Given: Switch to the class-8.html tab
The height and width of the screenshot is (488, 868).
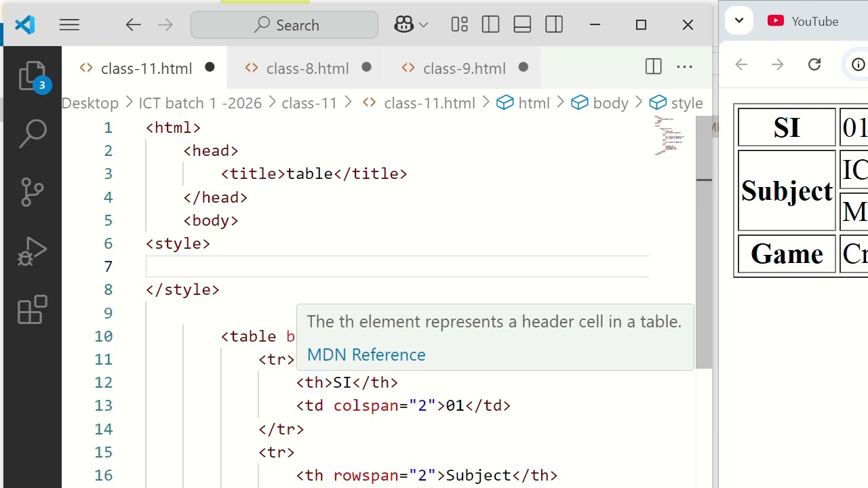Looking at the screenshot, I should [x=307, y=68].
